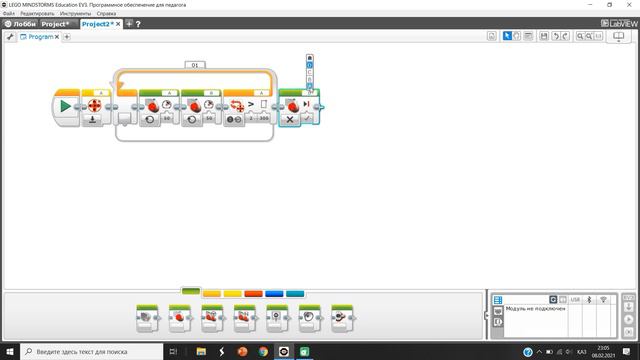Select the teal My Blocks palette tab
Image resolution: width=640 pixels, height=360 pixels.
(295, 293)
